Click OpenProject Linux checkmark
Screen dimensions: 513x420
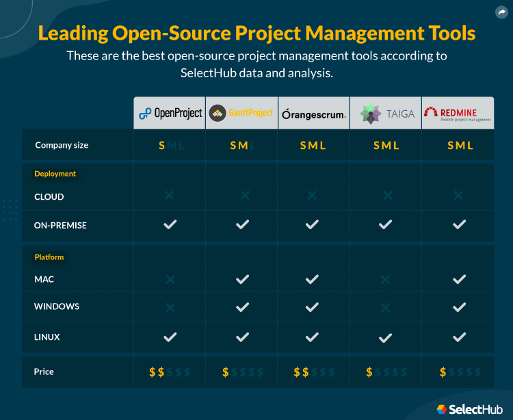pos(170,337)
